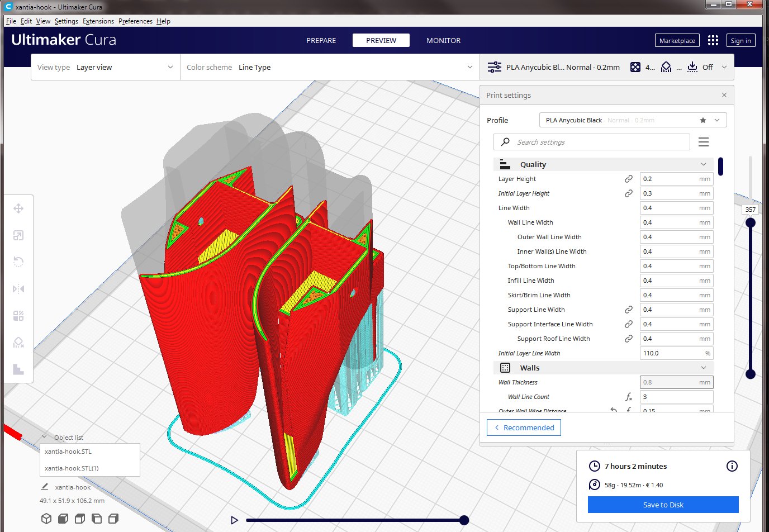
Task: Click the Search settings input field
Action: tap(592, 142)
